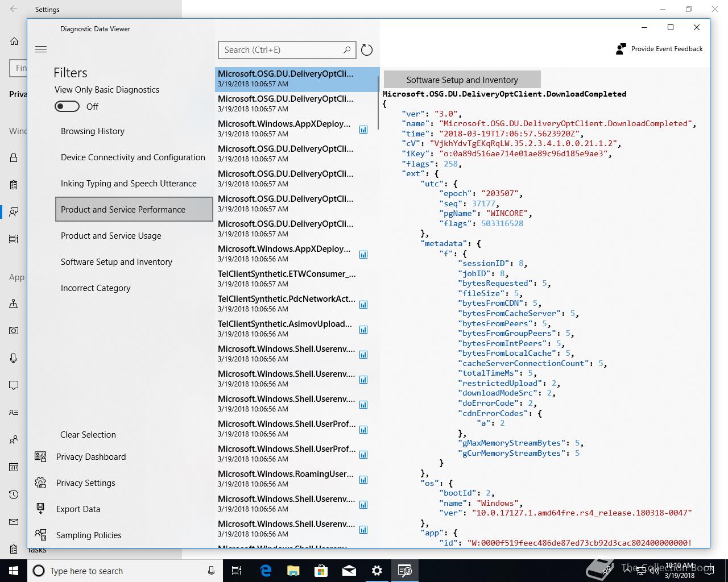The image size is (728, 582).
Task: Click Clear Selection
Action: point(88,435)
